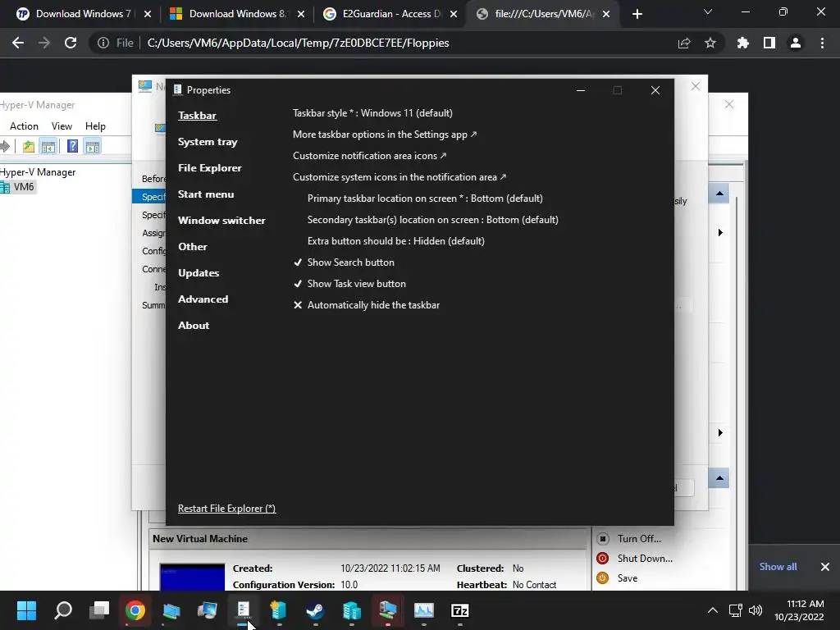This screenshot has width=840, height=630.
Task: Click the blue Help icon in Hyper-V toolbar
Action: coord(72,146)
